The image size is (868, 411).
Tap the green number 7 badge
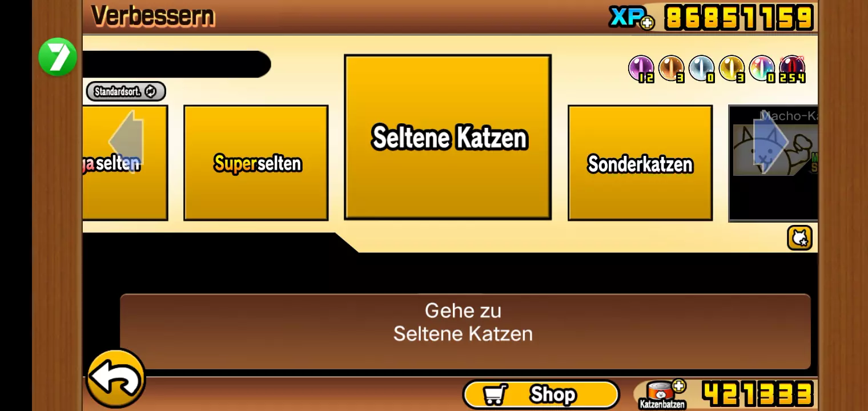[x=58, y=57]
